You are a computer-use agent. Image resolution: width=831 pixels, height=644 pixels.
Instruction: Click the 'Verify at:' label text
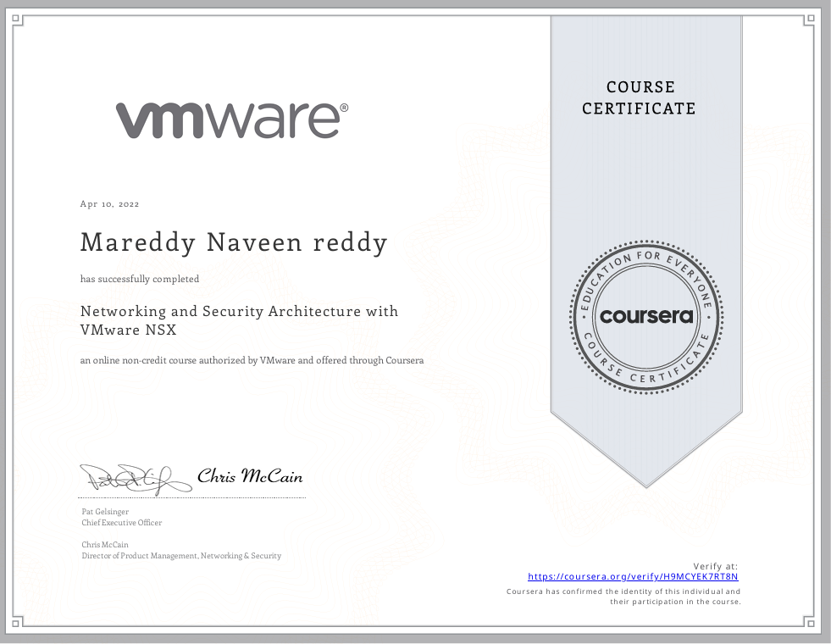coord(716,565)
